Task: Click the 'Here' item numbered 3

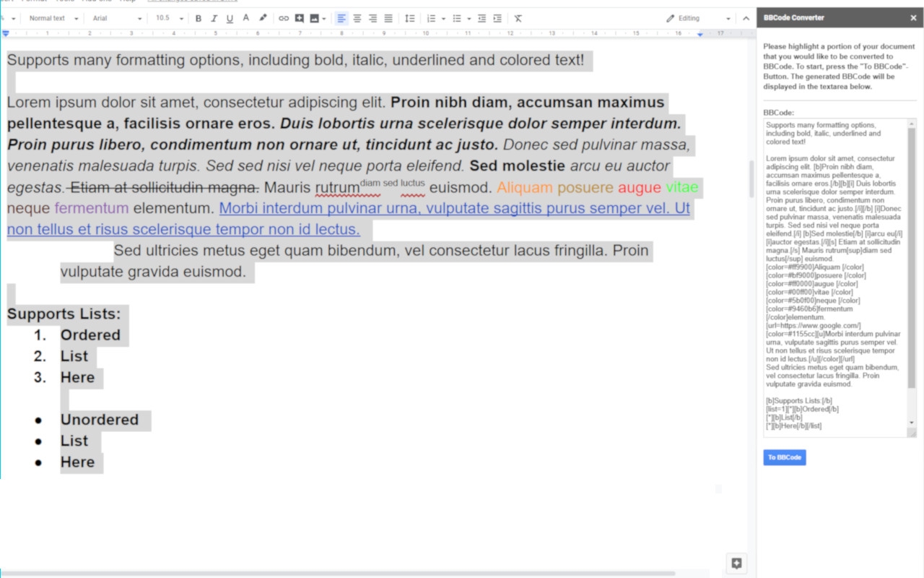Action: pos(77,377)
